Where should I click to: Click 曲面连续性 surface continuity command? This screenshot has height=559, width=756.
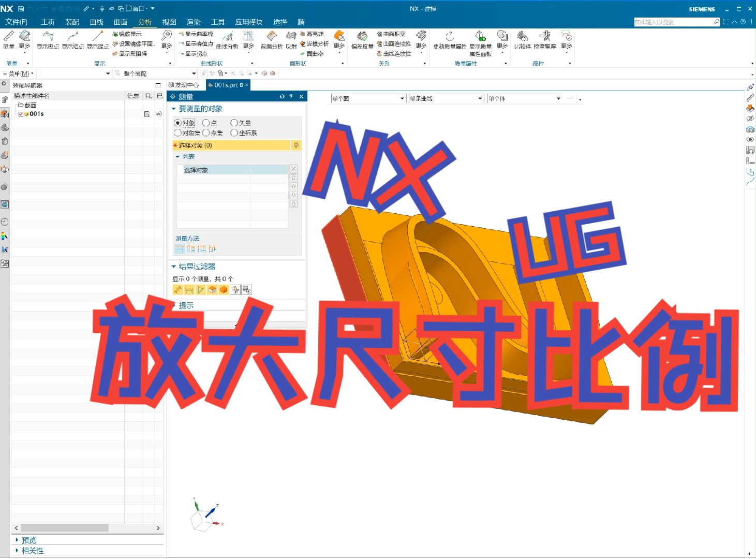tap(394, 44)
